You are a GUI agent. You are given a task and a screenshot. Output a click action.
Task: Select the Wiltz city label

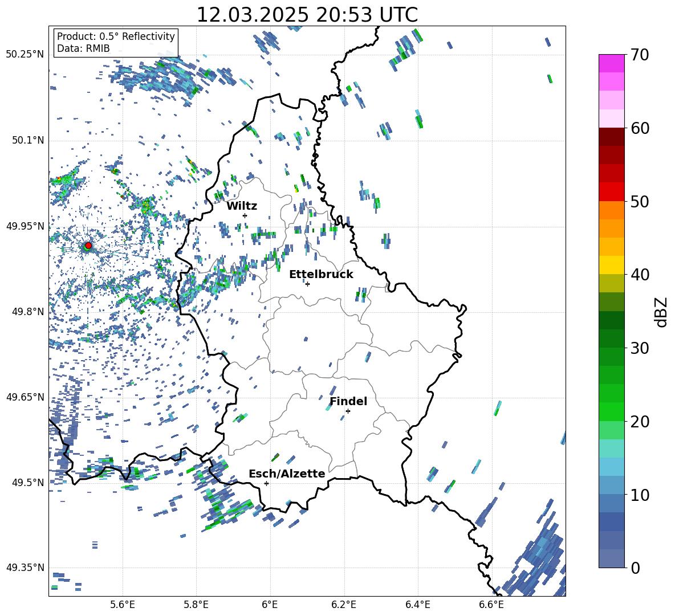pos(242,206)
